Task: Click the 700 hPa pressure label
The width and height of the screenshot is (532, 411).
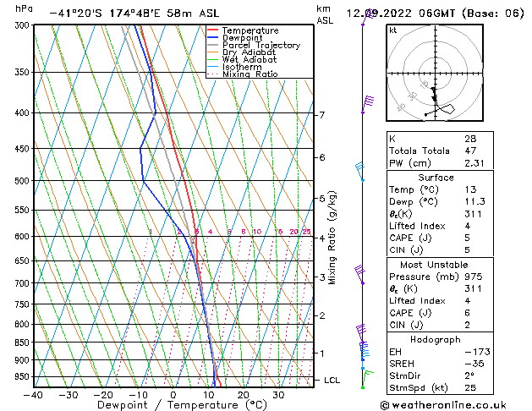Action: 24,282
